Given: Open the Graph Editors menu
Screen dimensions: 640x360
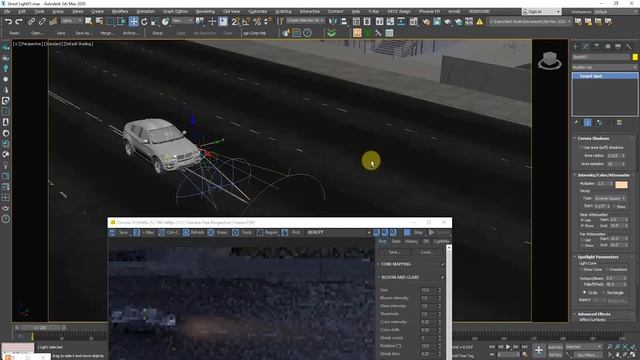Looking at the screenshot, I should [x=175, y=11].
